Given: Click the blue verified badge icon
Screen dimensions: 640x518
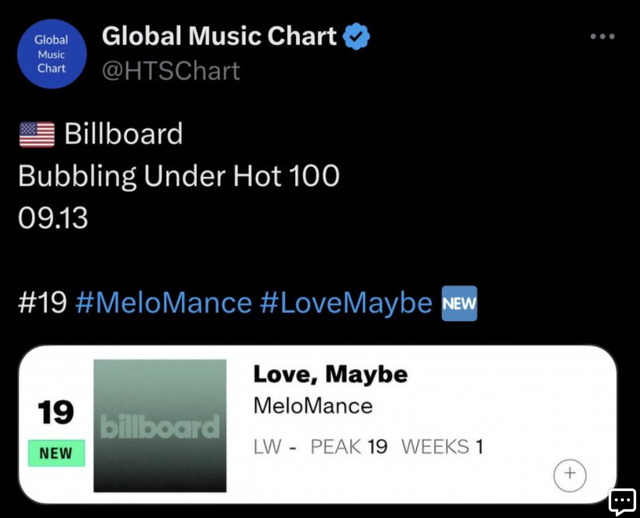Looking at the screenshot, I should click(357, 37).
